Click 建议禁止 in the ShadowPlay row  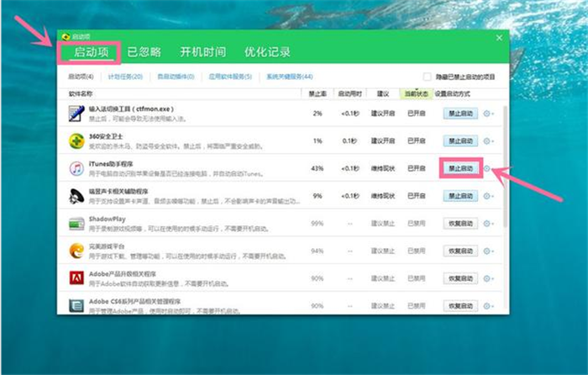[383, 224]
